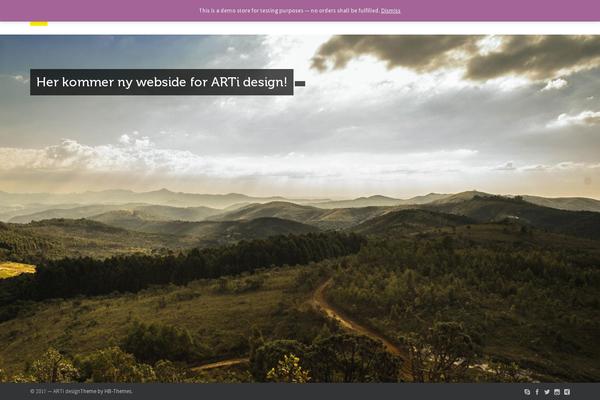600x400 pixels.
Task: Click the faint circle at hero's right edge
Action: tap(588, 181)
